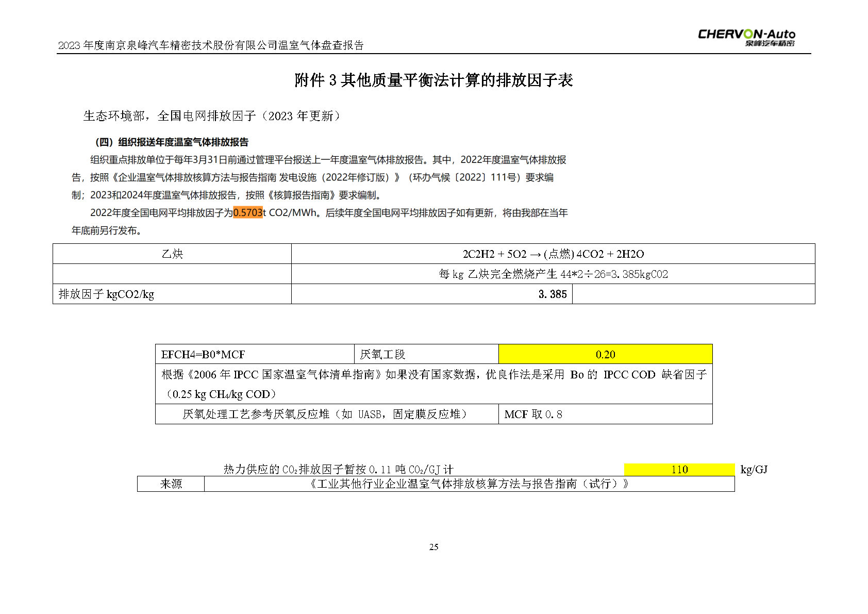Select the 乙炔 table cell
The width and height of the screenshot is (868, 614).
[172, 254]
